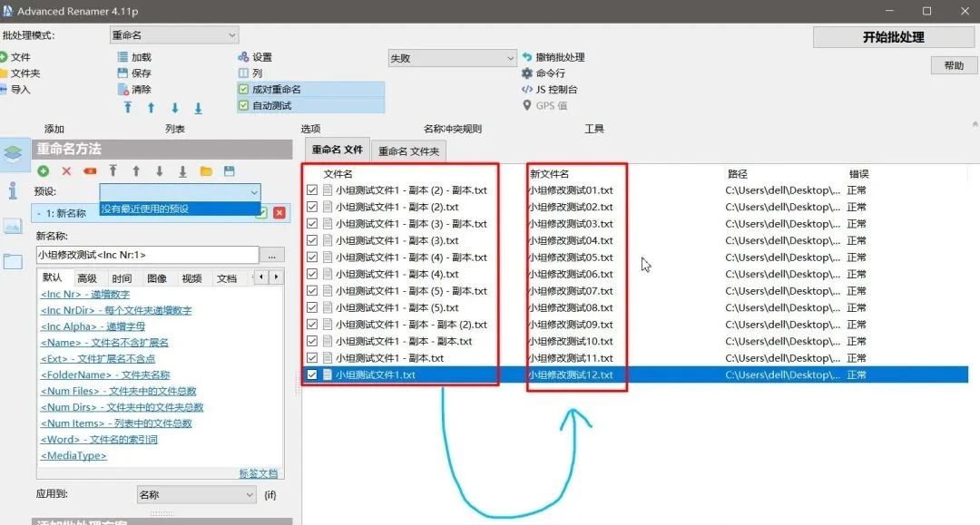Switch to 重命名 文件夹 tab

point(408,151)
